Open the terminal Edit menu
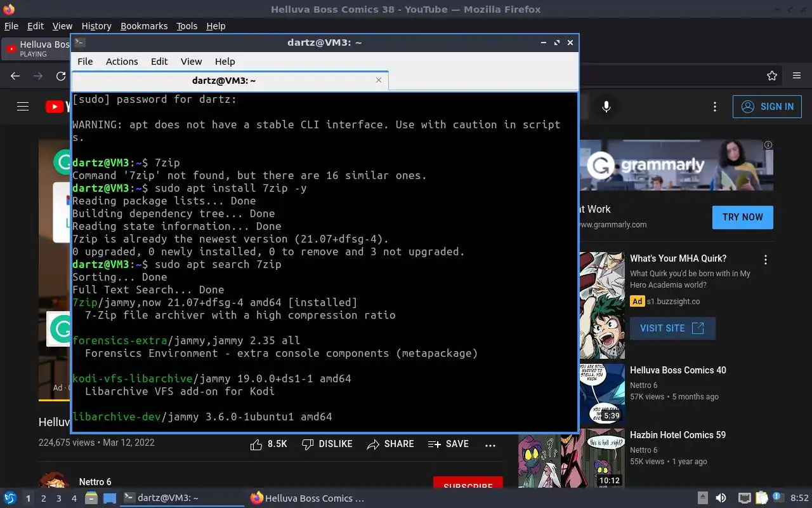The width and height of the screenshot is (812, 508). pos(159,62)
